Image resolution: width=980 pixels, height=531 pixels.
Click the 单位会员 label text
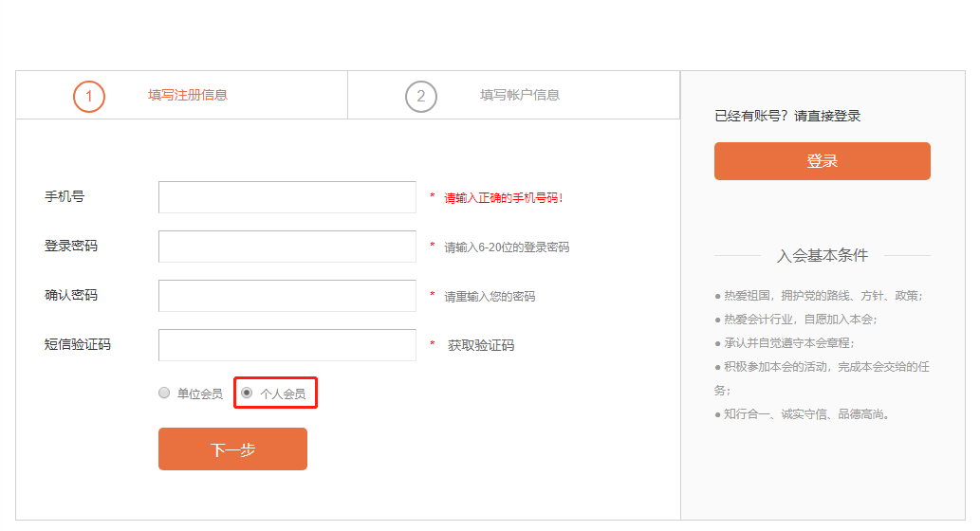click(200, 394)
